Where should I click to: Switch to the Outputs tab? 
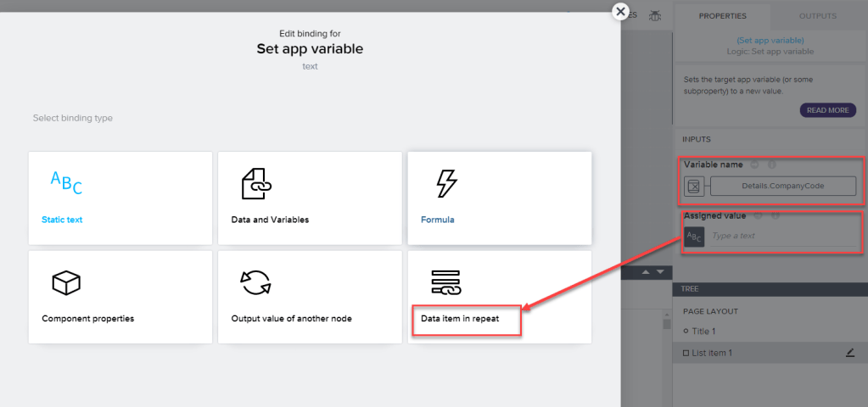point(817,15)
